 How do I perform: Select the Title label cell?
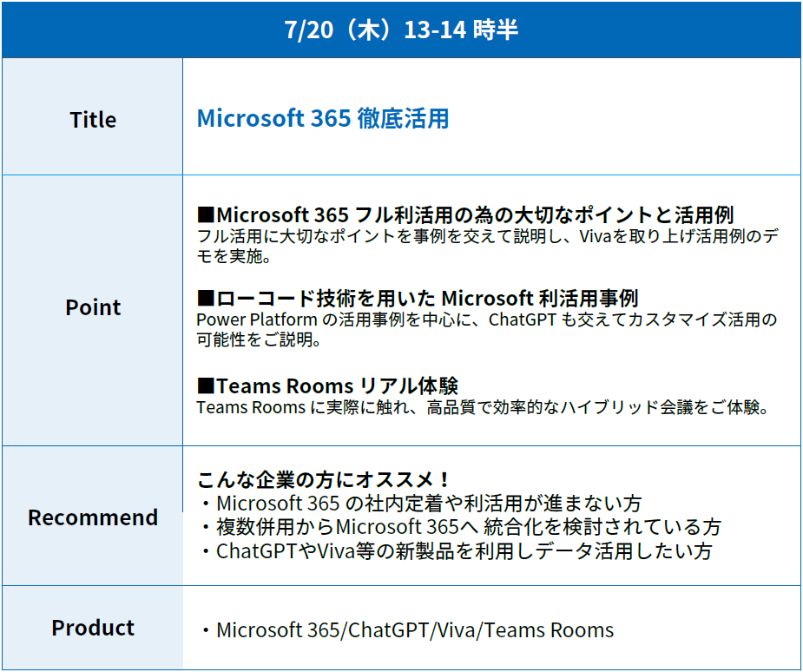[93, 120]
